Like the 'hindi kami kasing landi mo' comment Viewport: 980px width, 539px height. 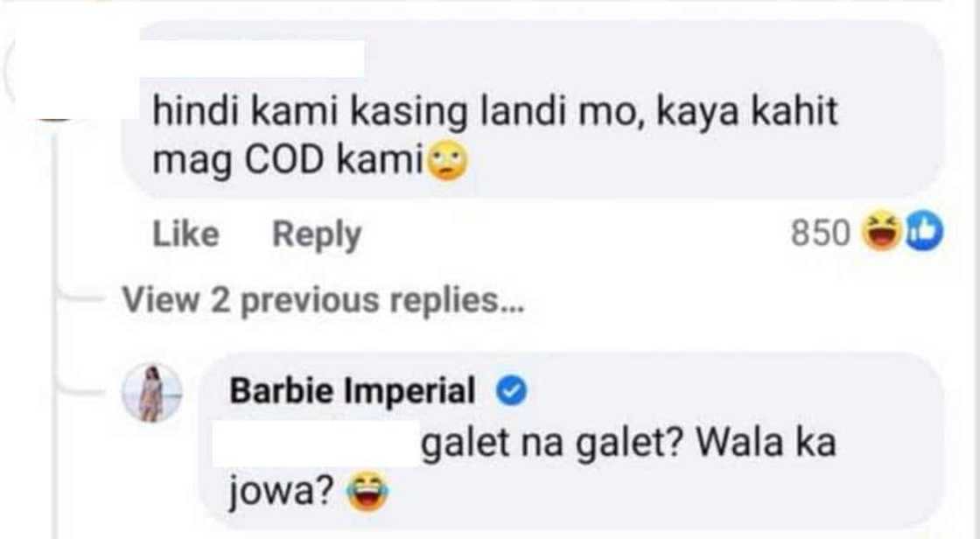coord(185,234)
